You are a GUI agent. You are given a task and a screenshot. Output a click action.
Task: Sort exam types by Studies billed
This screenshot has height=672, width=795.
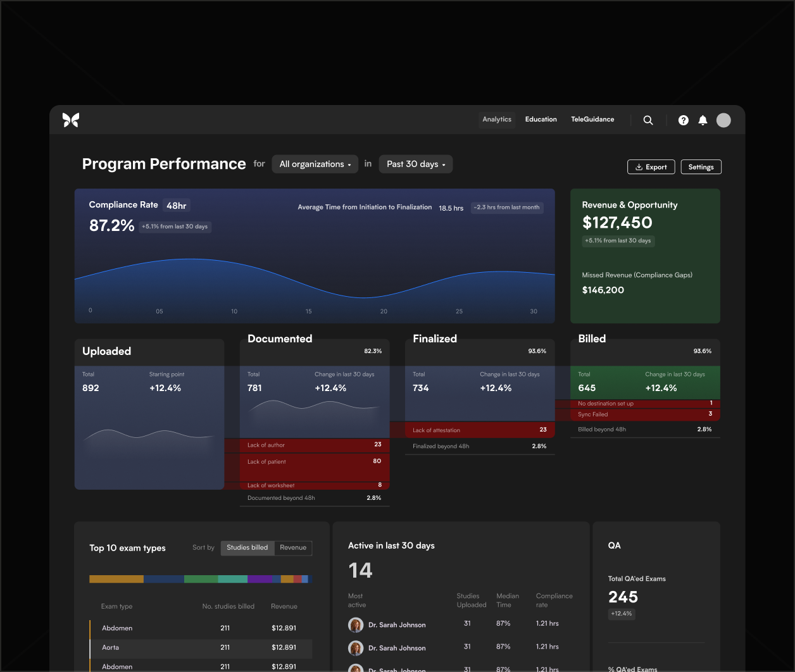tap(247, 548)
